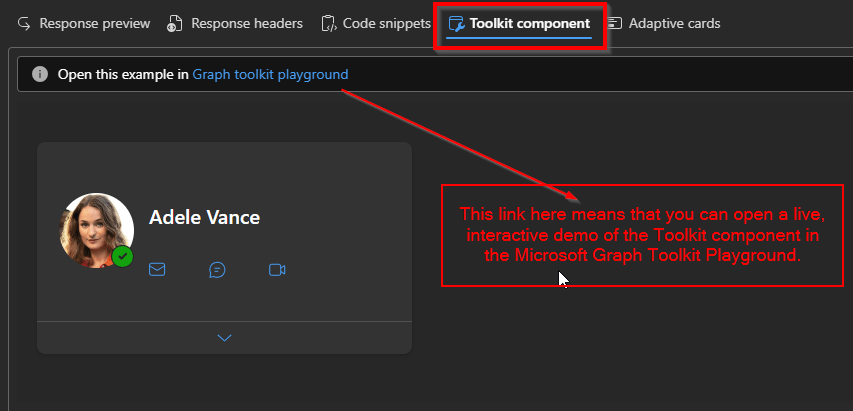Click the Toolkit component tab icon
This screenshot has width=853, height=411.
[456, 23]
